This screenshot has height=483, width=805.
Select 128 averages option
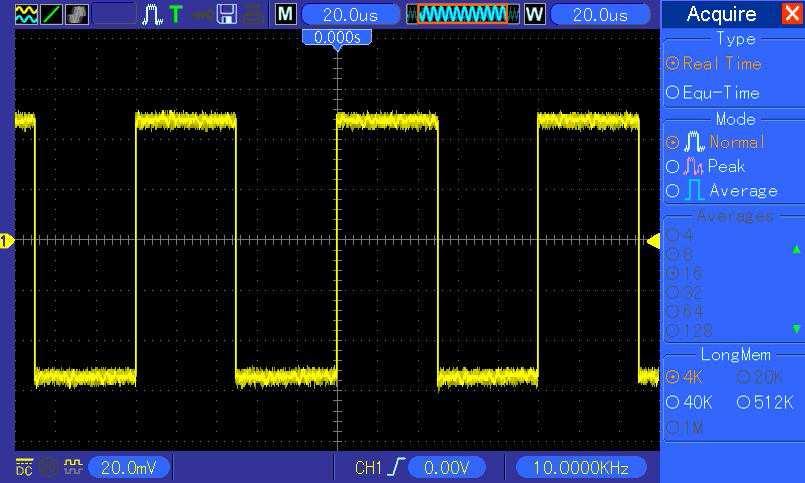tap(689, 331)
